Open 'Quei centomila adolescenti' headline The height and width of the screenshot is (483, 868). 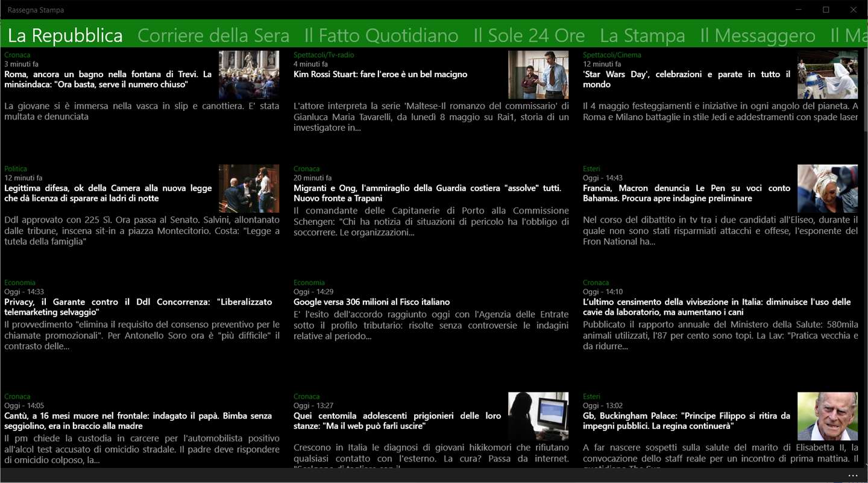397,421
